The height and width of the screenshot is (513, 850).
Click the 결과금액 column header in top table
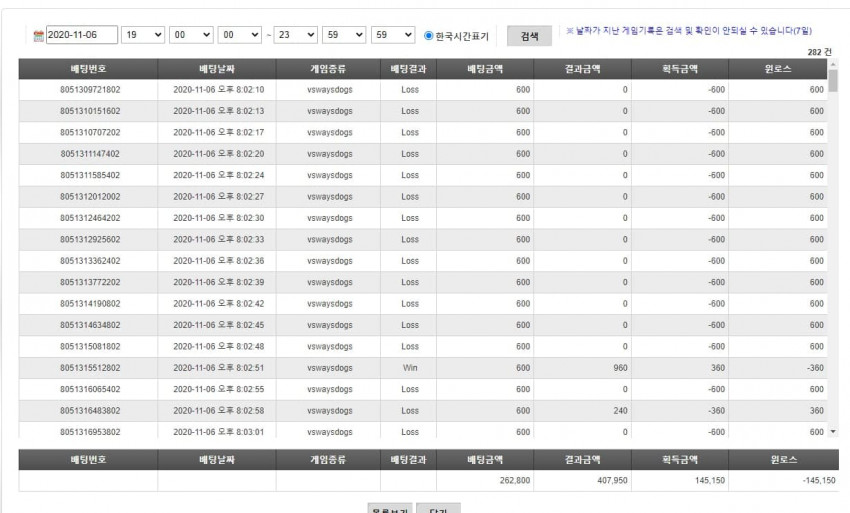tap(582, 69)
